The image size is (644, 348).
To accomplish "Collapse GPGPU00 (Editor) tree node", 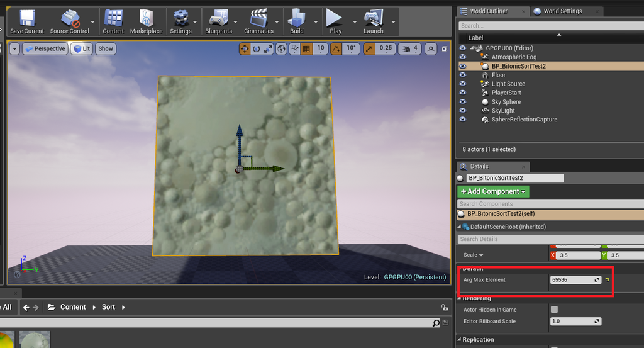I will [472, 48].
